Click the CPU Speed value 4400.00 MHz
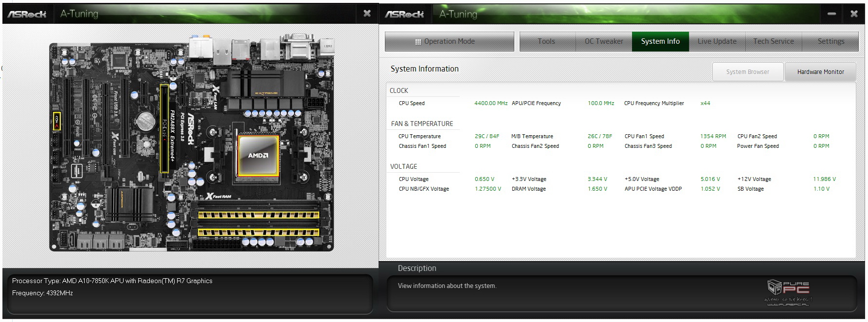868x322 pixels. [x=491, y=103]
